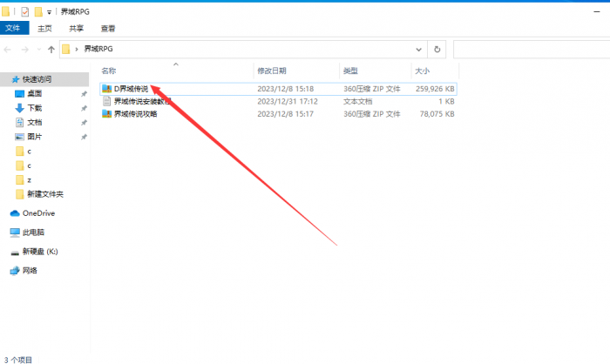Click the 界域传说攻略 archive icon
The width and height of the screenshot is (610, 364).
point(106,113)
